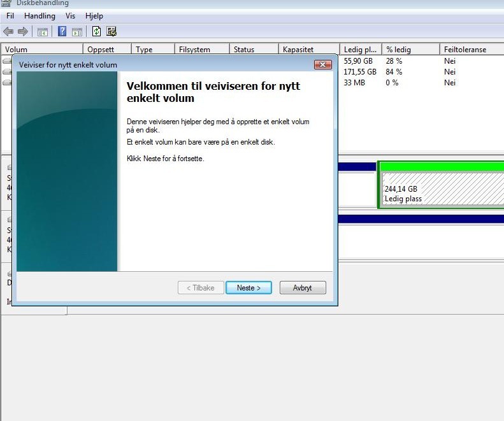Image resolution: width=504 pixels, height=421 pixels.
Task: Sort by the Oppsett column header
Action: [107, 50]
